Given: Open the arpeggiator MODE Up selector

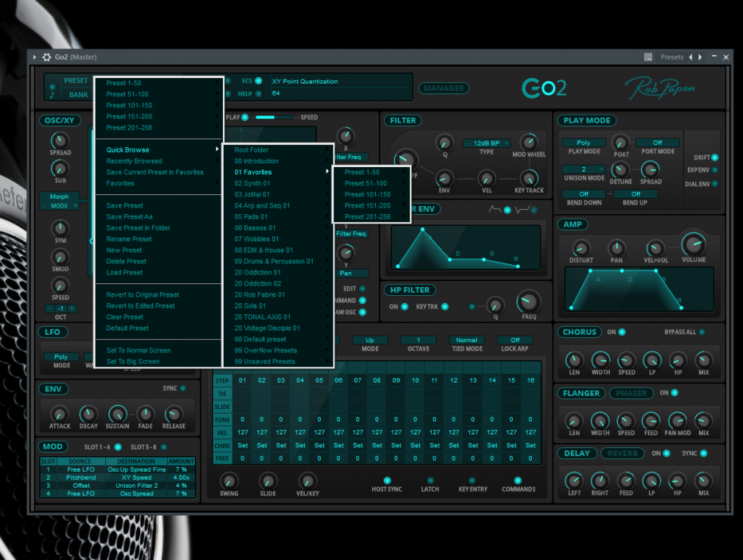Looking at the screenshot, I should pos(370,340).
